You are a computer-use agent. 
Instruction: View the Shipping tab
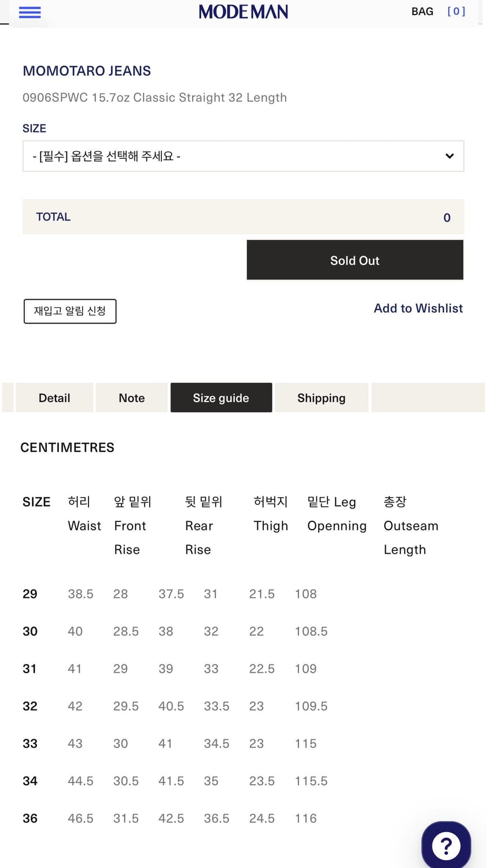coord(321,398)
